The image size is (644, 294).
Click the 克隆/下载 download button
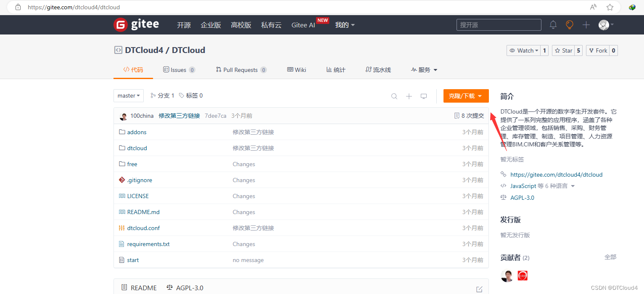pos(466,96)
